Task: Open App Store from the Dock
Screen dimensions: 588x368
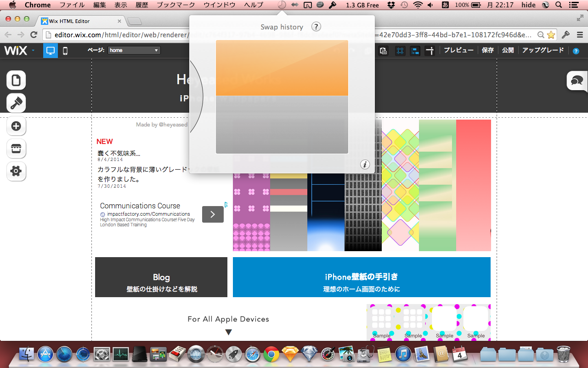Action: pos(45,354)
